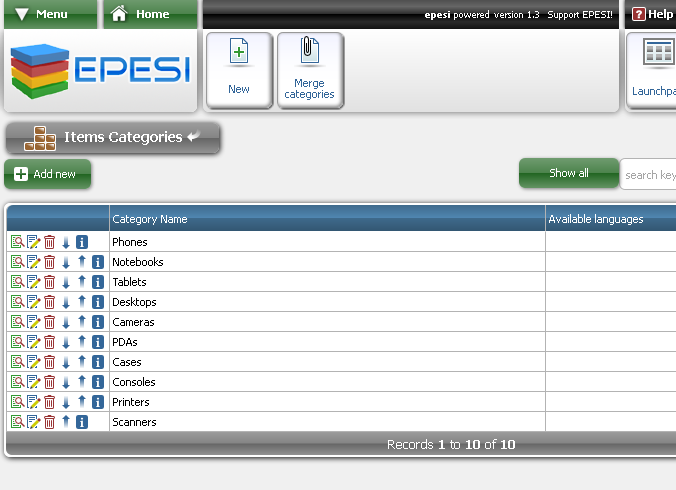Click the Show all button
Screen dimensions: 676x490
(x=568, y=173)
